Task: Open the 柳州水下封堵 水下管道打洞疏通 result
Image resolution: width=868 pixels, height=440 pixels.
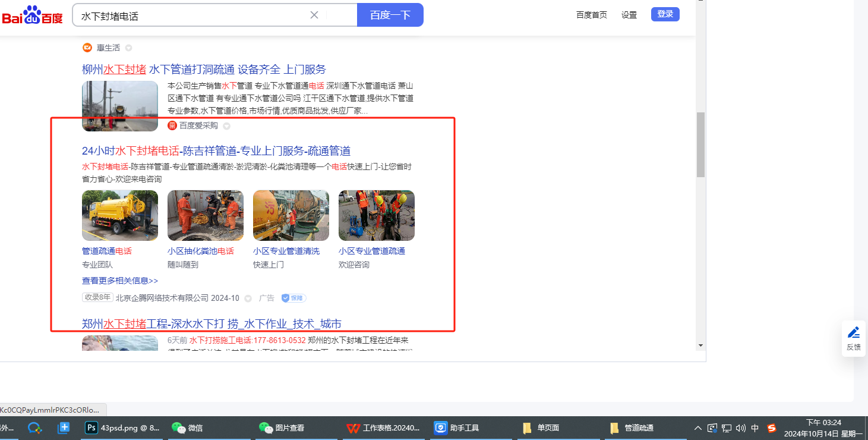Action: [x=204, y=69]
